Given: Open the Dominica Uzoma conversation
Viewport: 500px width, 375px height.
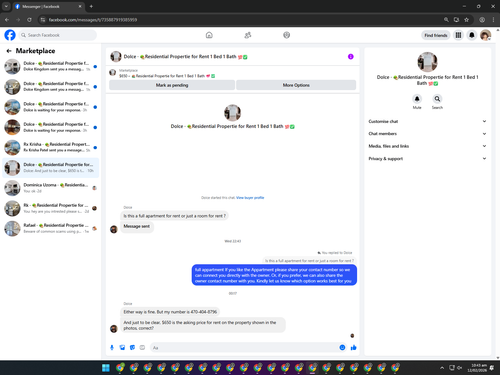Looking at the screenshot, I should click(x=51, y=188).
